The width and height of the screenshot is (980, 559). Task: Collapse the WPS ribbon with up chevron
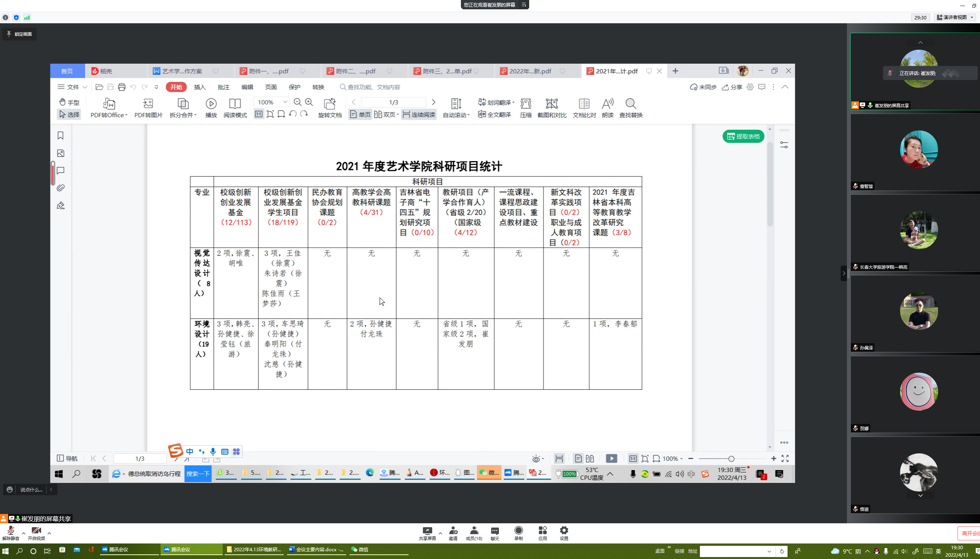tap(785, 87)
